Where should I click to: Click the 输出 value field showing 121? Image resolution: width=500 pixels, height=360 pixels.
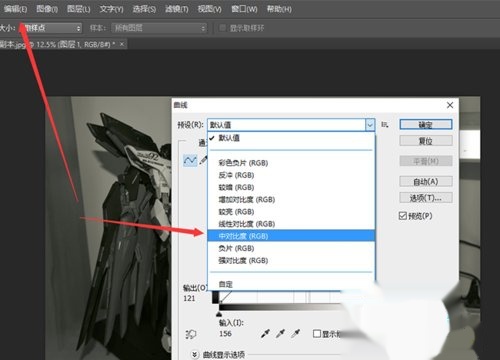click(189, 298)
